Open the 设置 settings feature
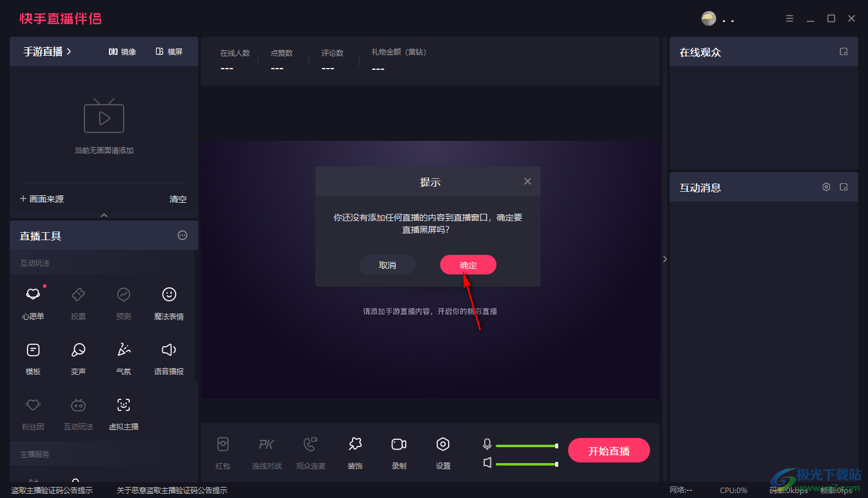The image size is (868, 498). tap(443, 453)
